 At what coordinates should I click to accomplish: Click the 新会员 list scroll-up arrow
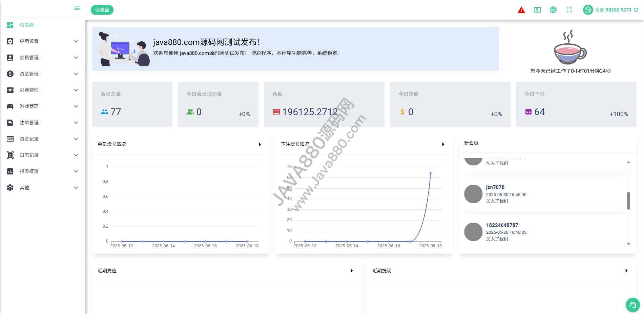pyautogui.click(x=628, y=162)
